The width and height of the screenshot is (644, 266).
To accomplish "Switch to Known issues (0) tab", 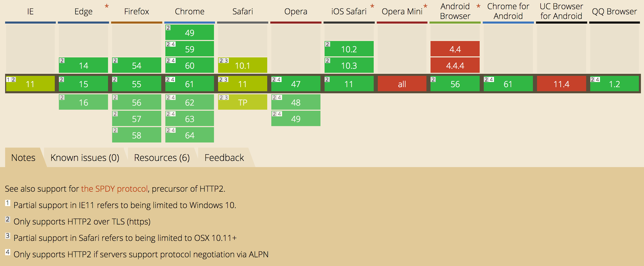I will pyautogui.click(x=85, y=157).
